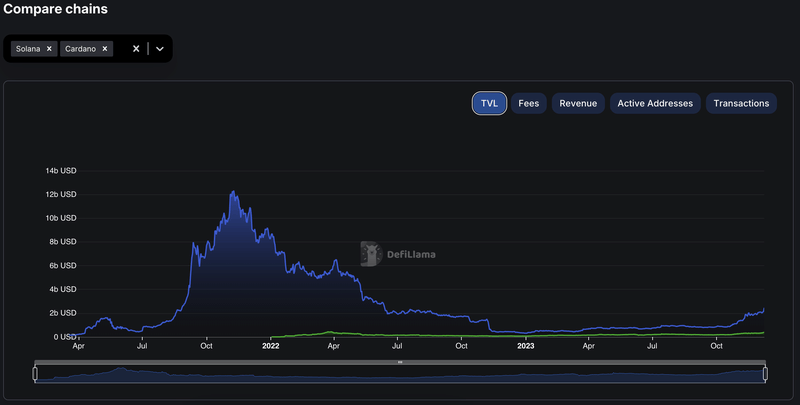Show the Active Addresses chart

(x=655, y=104)
